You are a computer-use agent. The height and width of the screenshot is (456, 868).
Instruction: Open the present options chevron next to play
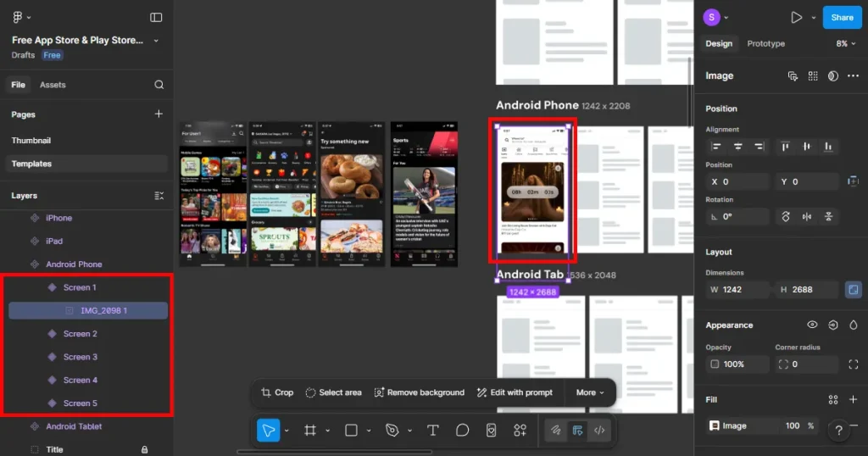(813, 18)
